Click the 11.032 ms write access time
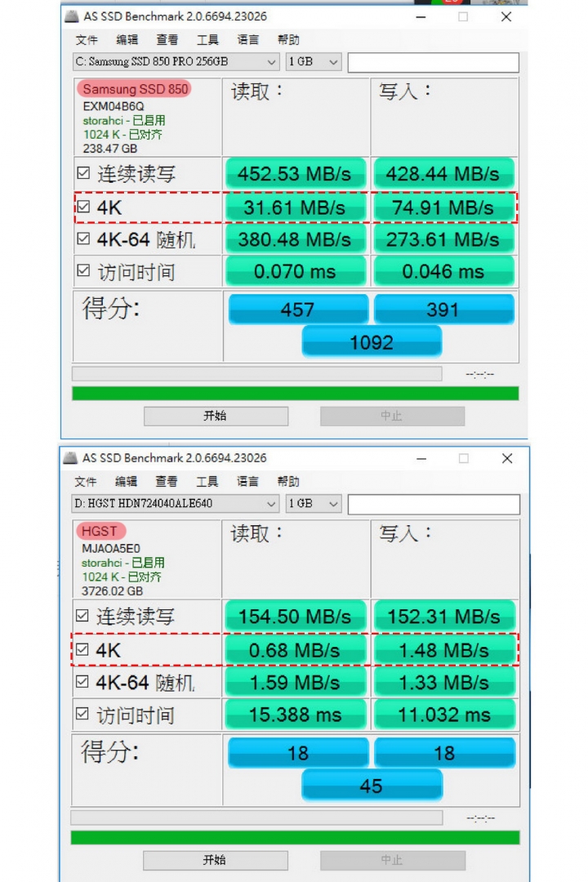 (443, 715)
